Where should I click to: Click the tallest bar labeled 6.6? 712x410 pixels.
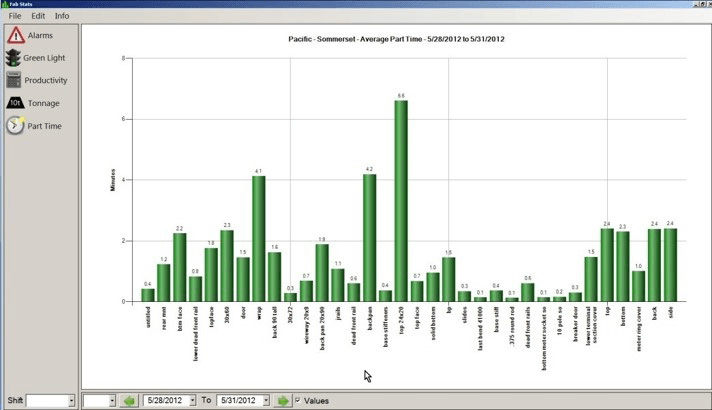point(400,200)
